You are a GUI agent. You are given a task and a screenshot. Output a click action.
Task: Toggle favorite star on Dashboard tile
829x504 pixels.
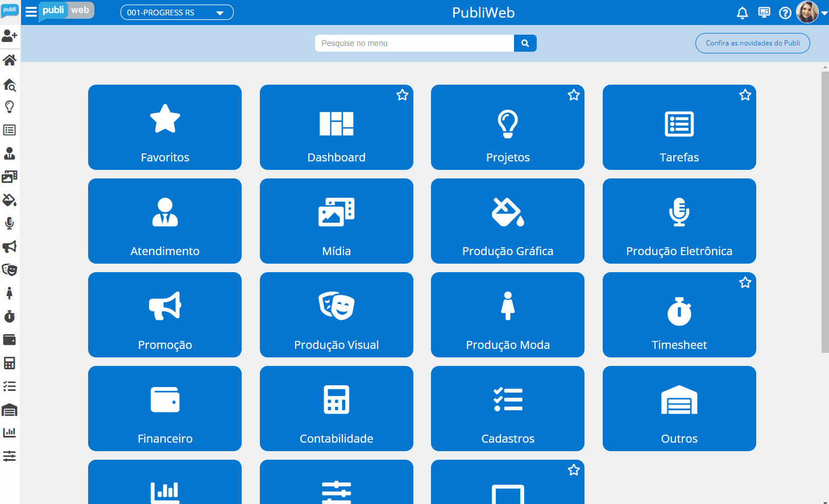403,95
